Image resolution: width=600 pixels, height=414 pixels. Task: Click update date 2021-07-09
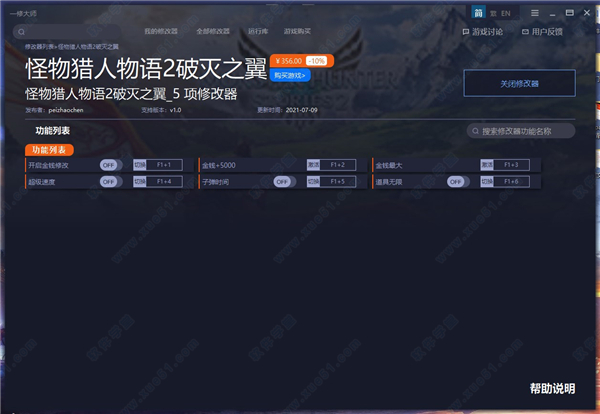point(301,110)
